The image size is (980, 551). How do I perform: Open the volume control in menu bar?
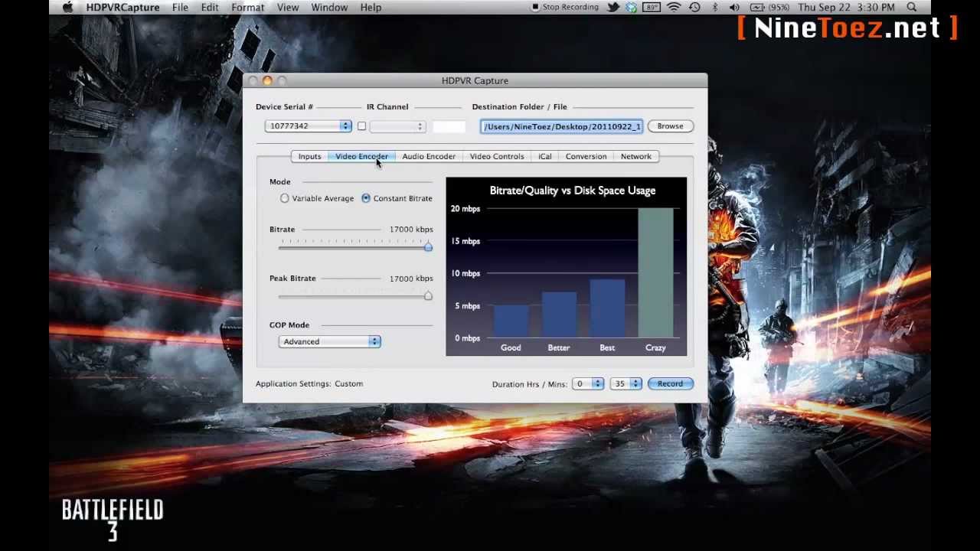pyautogui.click(x=735, y=7)
